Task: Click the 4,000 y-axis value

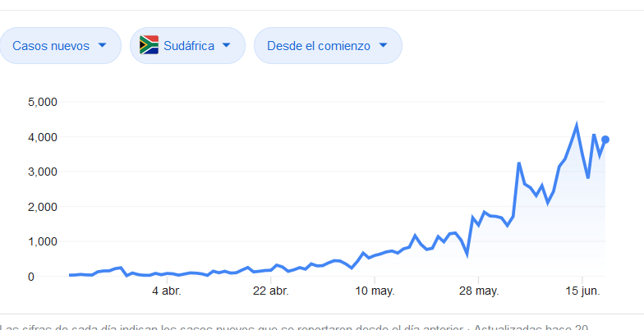Action: 42,137
